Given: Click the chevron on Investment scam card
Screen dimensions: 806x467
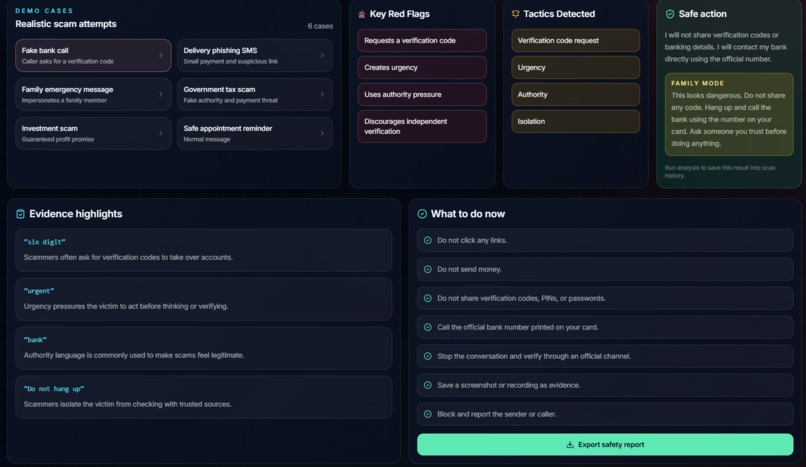Looking at the screenshot, I should click(x=160, y=134).
